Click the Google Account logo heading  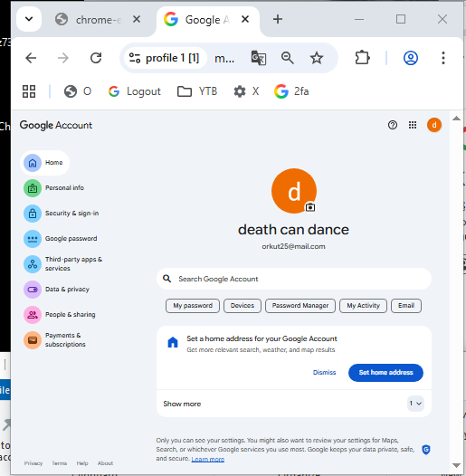tap(56, 125)
